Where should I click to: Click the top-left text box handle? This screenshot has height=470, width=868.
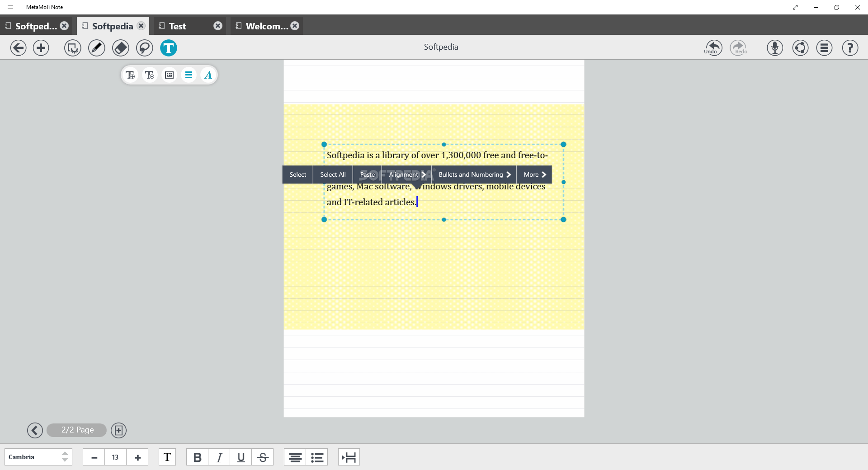pyautogui.click(x=324, y=145)
